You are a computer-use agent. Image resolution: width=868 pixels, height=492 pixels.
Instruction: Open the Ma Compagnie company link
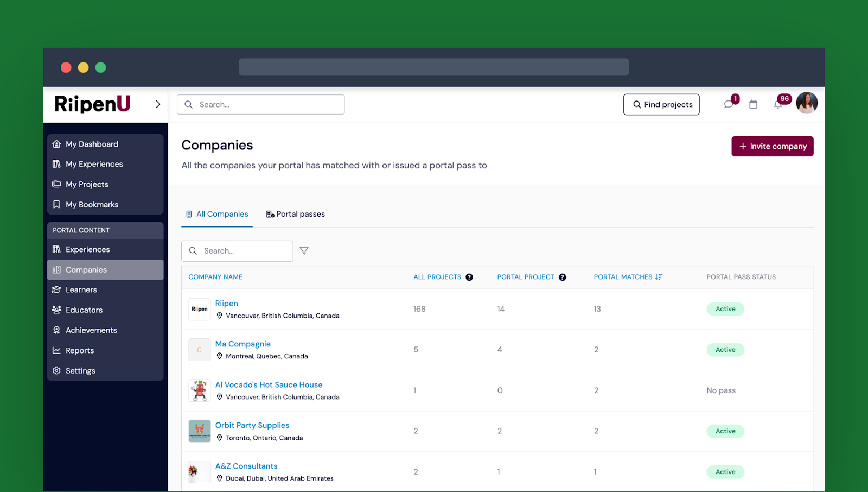tap(243, 344)
